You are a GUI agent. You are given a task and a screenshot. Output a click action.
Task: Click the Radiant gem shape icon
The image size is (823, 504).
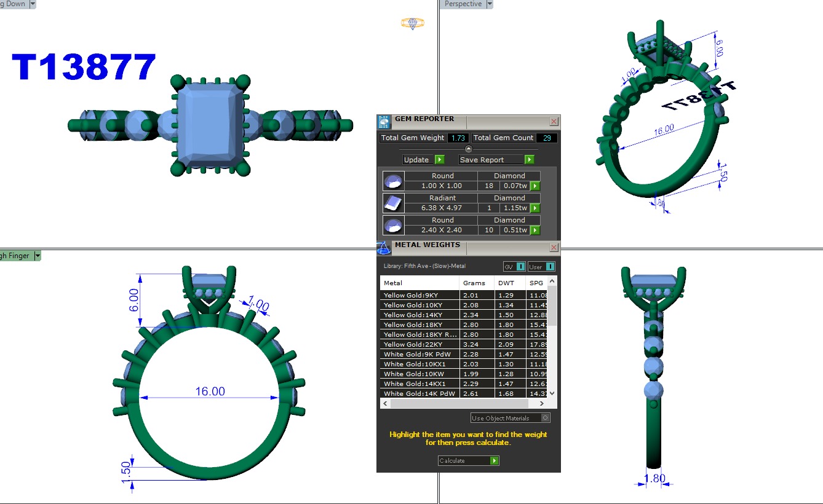[394, 203]
